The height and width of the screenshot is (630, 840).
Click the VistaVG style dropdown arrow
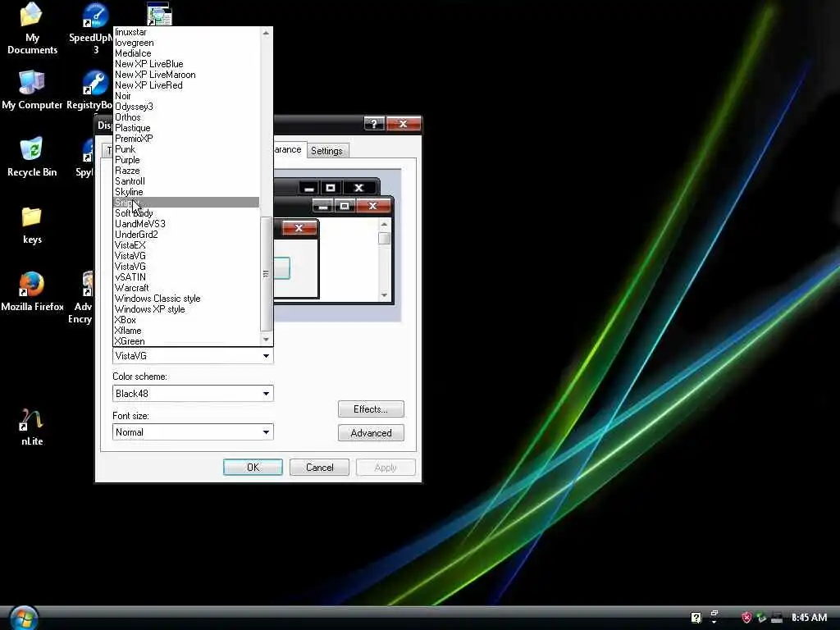pyautogui.click(x=266, y=356)
